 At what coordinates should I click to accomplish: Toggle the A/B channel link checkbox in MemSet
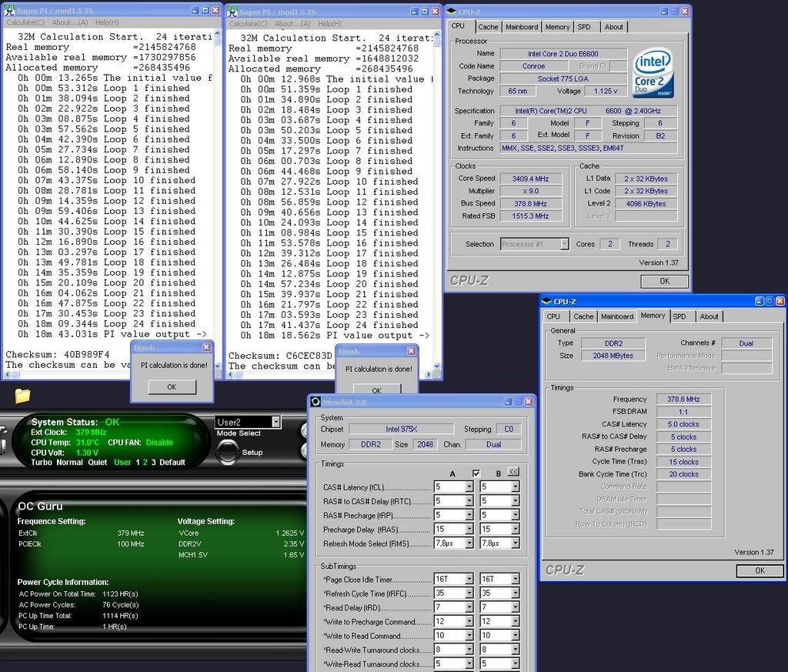pos(476,473)
